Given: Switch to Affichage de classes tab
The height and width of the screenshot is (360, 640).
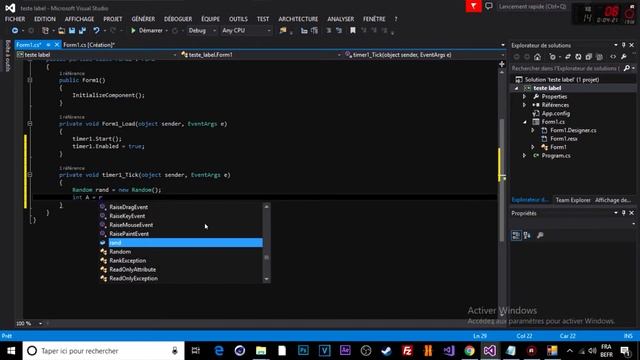Looking at the screenshot, I should (x=613, y=200).
